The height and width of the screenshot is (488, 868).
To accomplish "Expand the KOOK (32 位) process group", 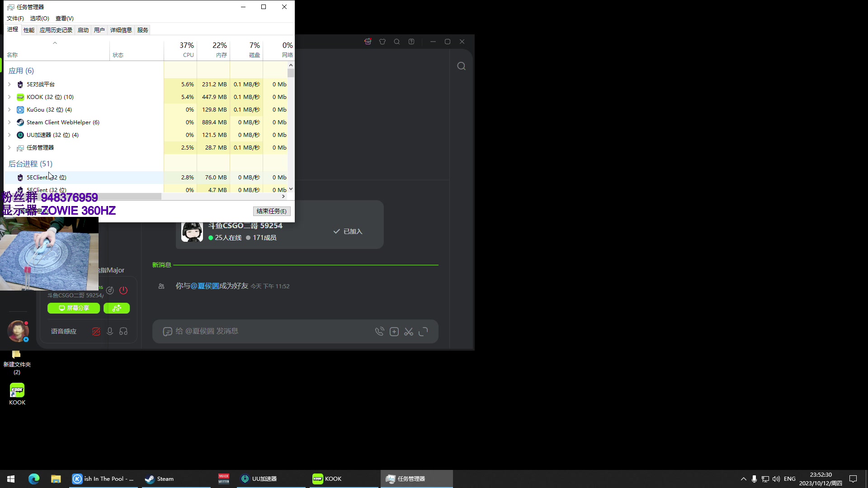I will click(x=9, y=97).
